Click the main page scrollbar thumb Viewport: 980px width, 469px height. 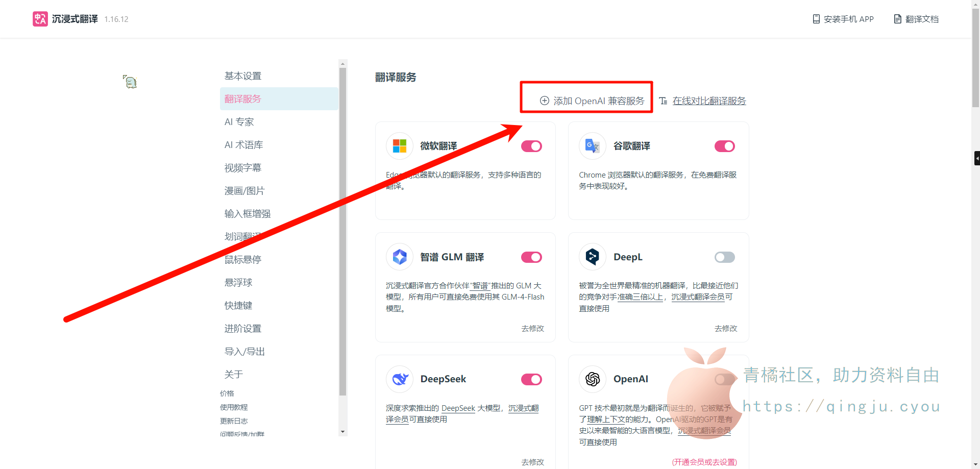click(976, 58)
